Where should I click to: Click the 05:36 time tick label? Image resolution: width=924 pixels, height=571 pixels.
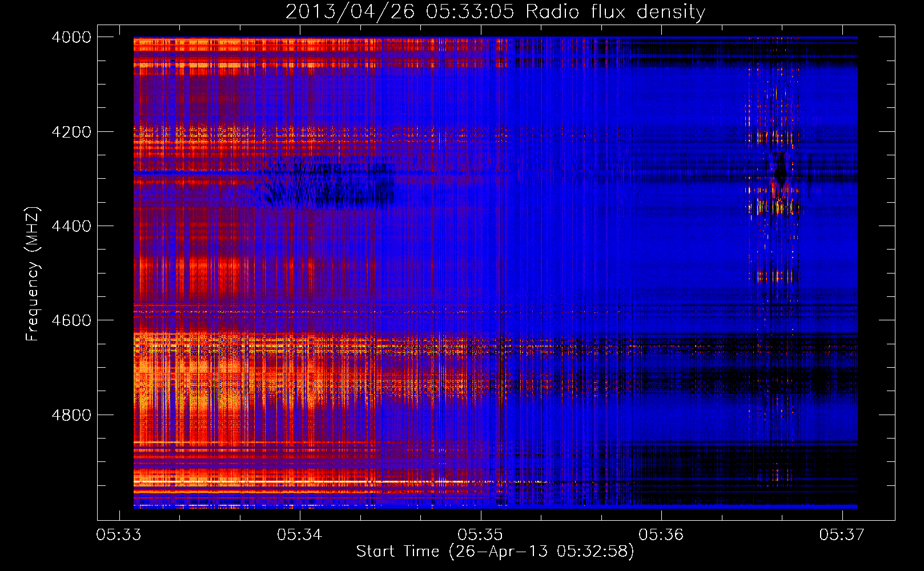click(661, 534)
